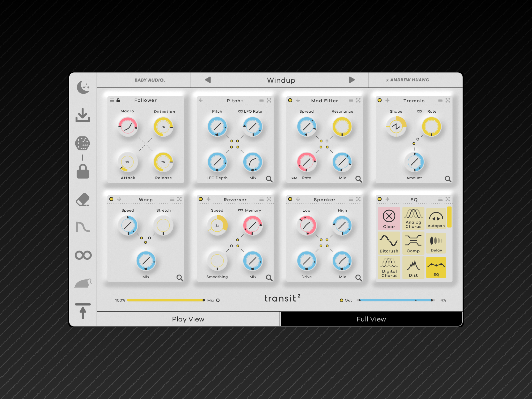
Task: Select Autopan effect tile
Action: [436, 219]
